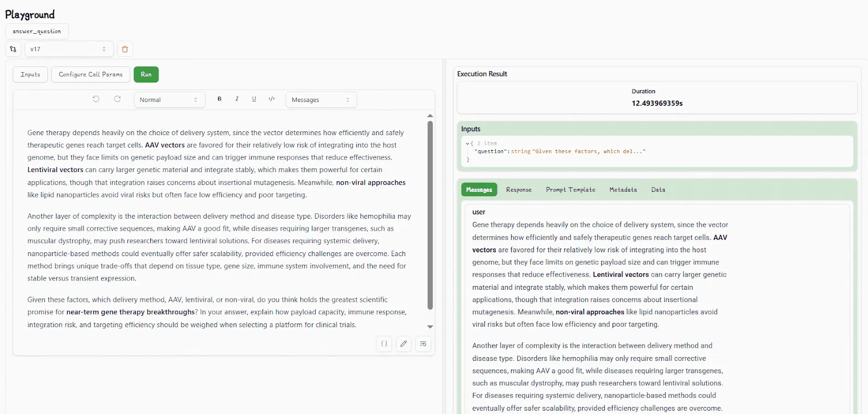Viewport: 868px width, 414px height.
Task: Open the Normal text style dropdown
Action: click(x=169, y=100)
